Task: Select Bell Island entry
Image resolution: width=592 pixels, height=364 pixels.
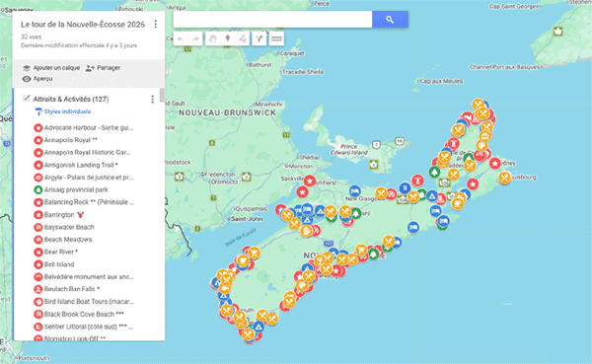Action: [x=59, y=264]
